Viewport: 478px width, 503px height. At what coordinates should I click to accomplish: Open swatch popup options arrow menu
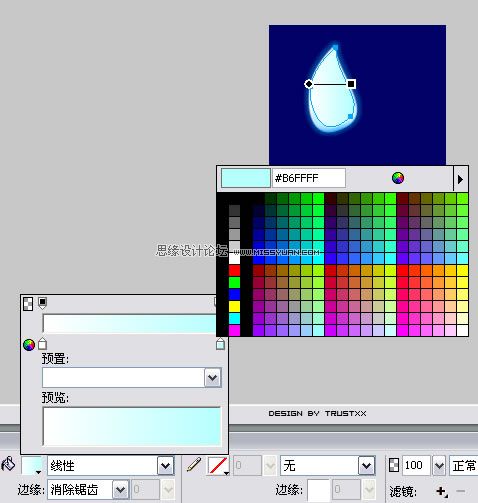tap(460, 179)
